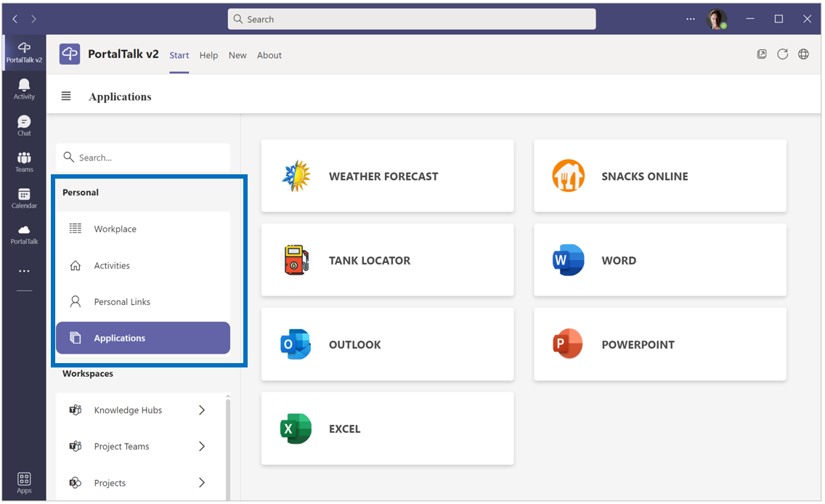825x504 pixels.
Task: Open the SNACKS ONLINE tile label
Action: pyautogui.click(x=645, y=176)
